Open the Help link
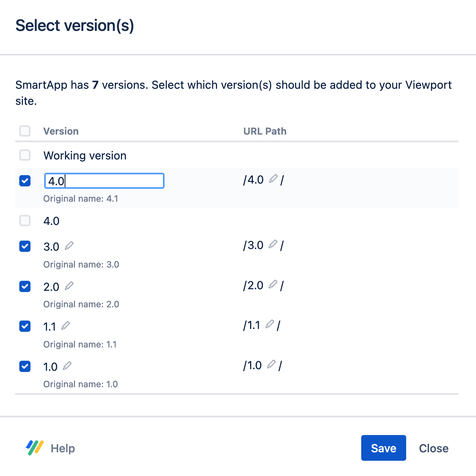Image resolution: width=476 pixels, height=476 pixels. (63, 448)
